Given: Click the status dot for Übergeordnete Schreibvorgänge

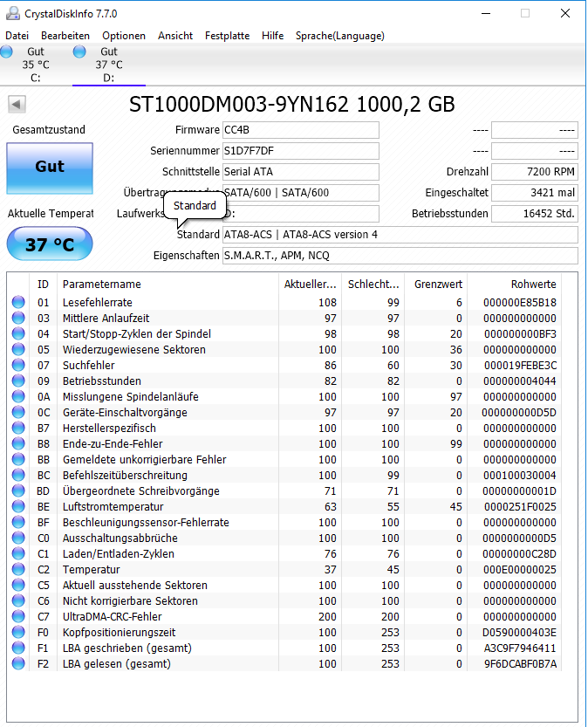Looking at the screenshot, I should (x=18, y=491).
